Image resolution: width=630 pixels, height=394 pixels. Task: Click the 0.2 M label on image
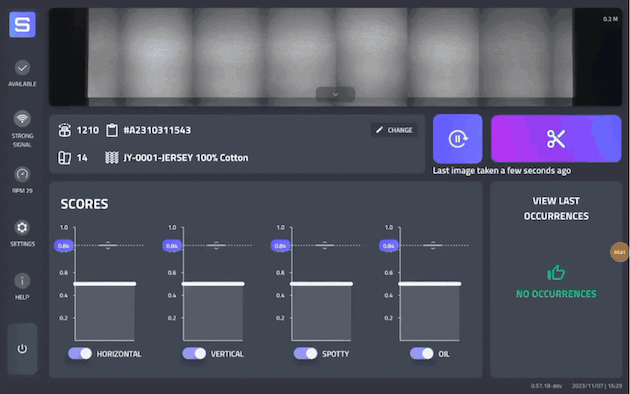(x=610, y=19)
